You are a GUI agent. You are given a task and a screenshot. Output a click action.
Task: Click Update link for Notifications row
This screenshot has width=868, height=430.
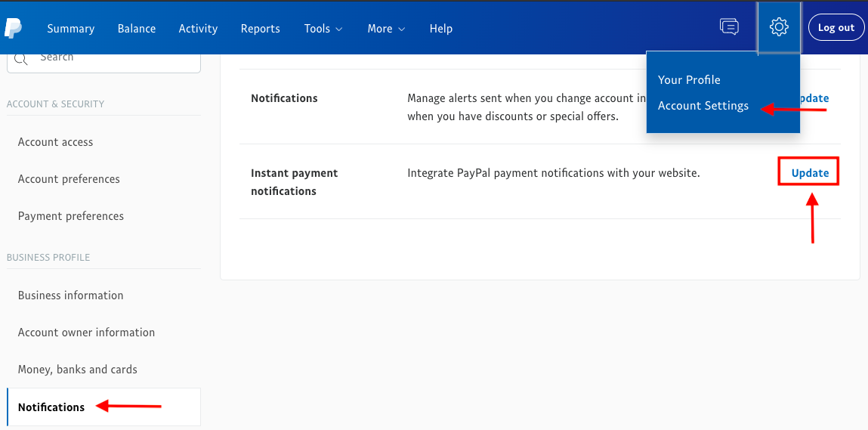(x=814, y=98)
